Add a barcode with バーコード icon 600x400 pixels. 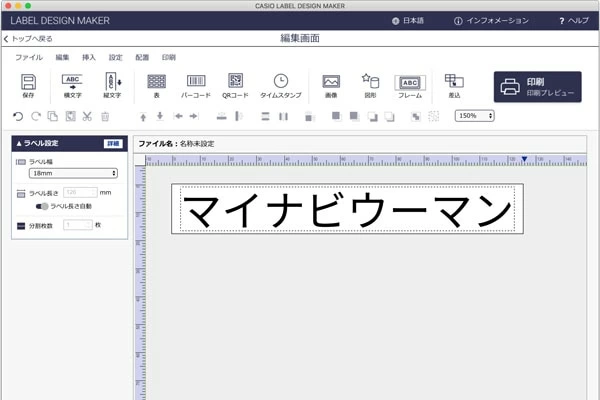tap(195, 85)
